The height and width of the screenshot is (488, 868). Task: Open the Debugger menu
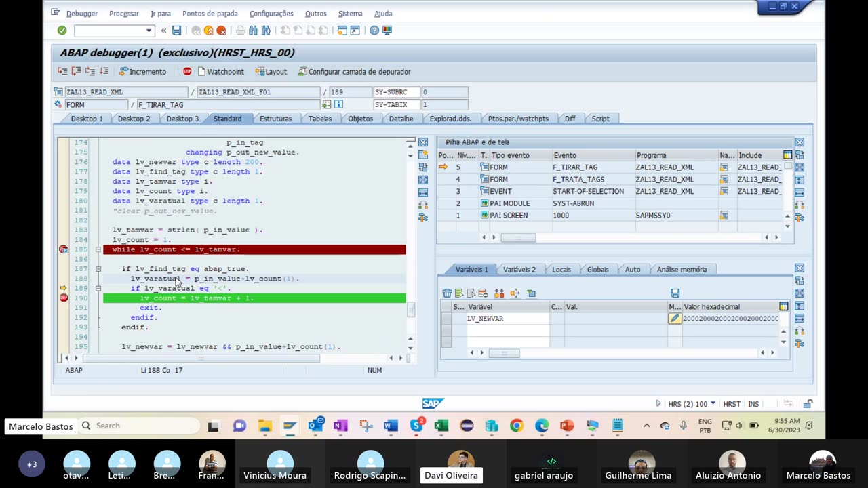click(x=81, y=14)
